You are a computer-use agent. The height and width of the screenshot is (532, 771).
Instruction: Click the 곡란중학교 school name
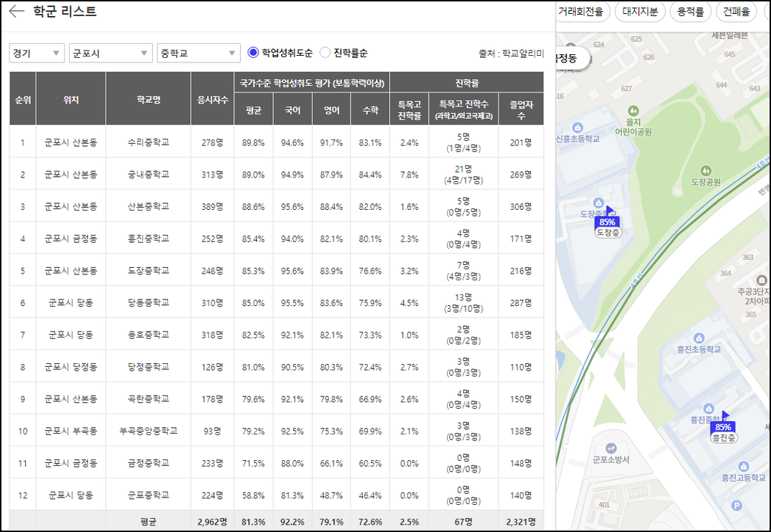point(148,399)
